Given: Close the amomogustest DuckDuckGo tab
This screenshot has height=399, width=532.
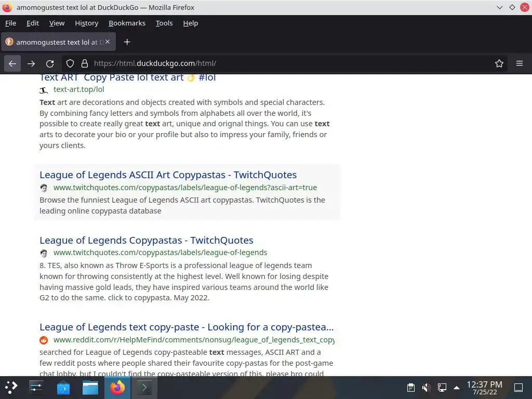Looking at the screenshot, I should click(108, 42).
